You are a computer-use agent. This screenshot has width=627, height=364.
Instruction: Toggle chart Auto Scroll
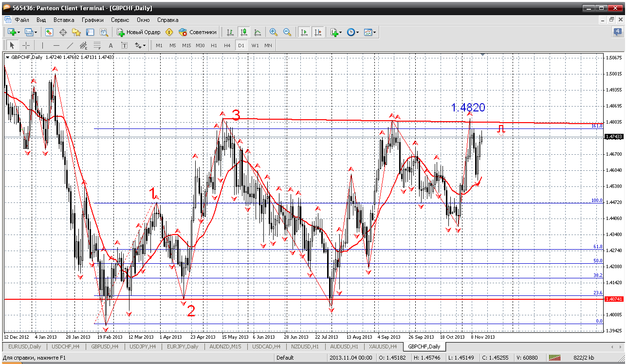pyautogui.click(x=304, y=32)
